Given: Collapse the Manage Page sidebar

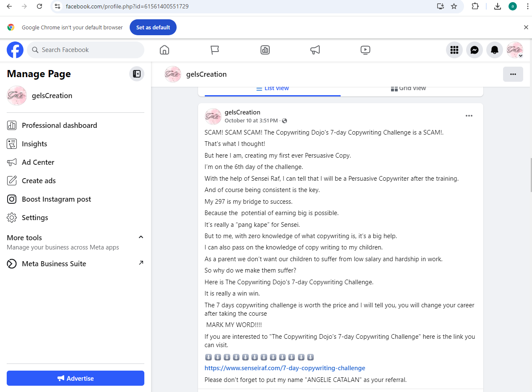Looking at the screenshot, I should pos(137,74).
